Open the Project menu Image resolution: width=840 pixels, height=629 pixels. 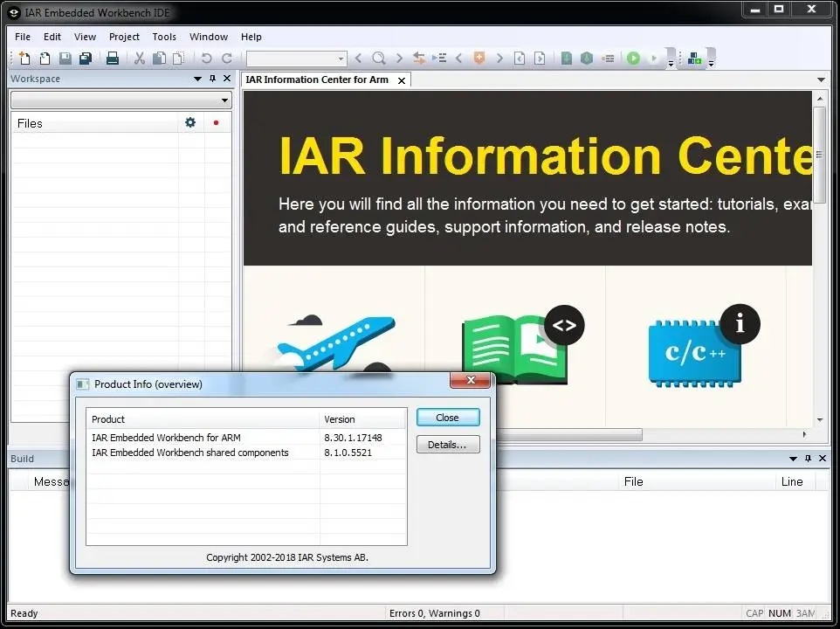[x=124, y=37]
